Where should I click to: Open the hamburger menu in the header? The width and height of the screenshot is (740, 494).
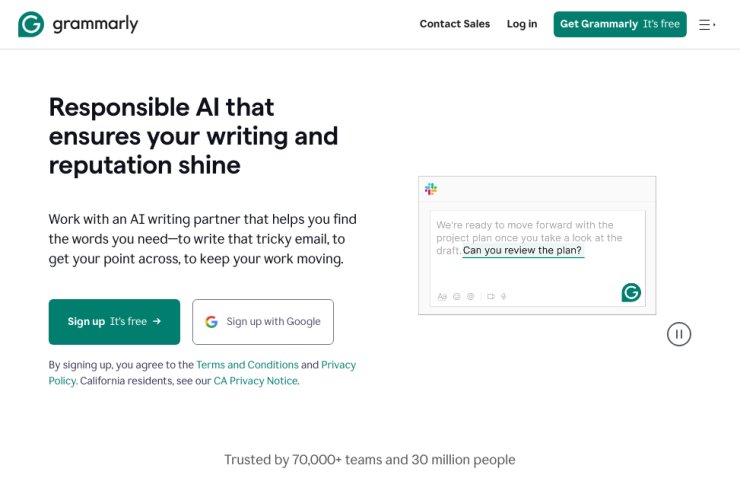706,25
